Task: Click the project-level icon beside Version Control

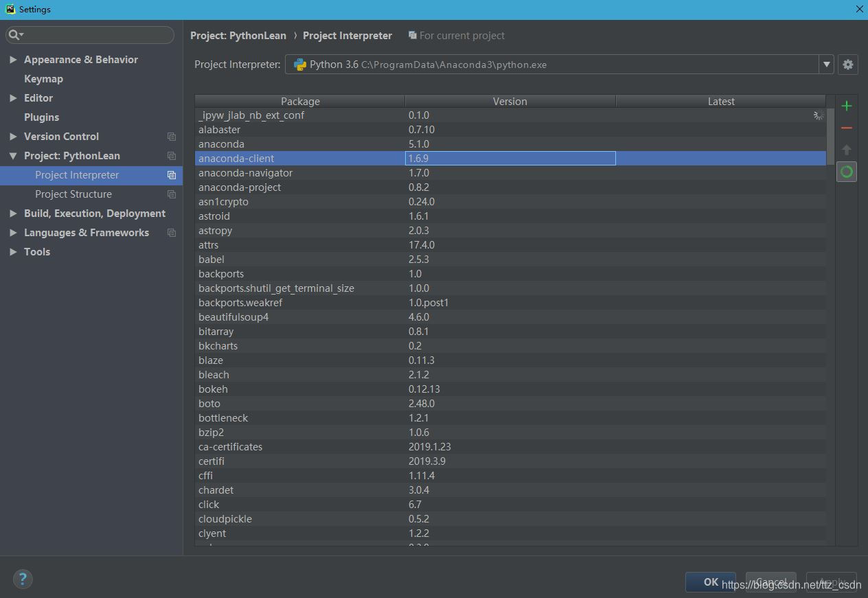Action: 172,137
